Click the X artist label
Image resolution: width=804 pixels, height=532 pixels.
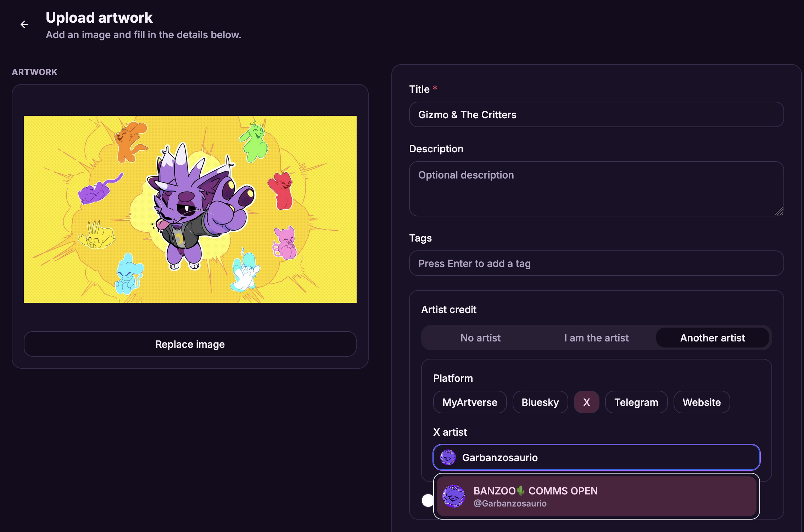pyautogui.click(x=450, y=432)
